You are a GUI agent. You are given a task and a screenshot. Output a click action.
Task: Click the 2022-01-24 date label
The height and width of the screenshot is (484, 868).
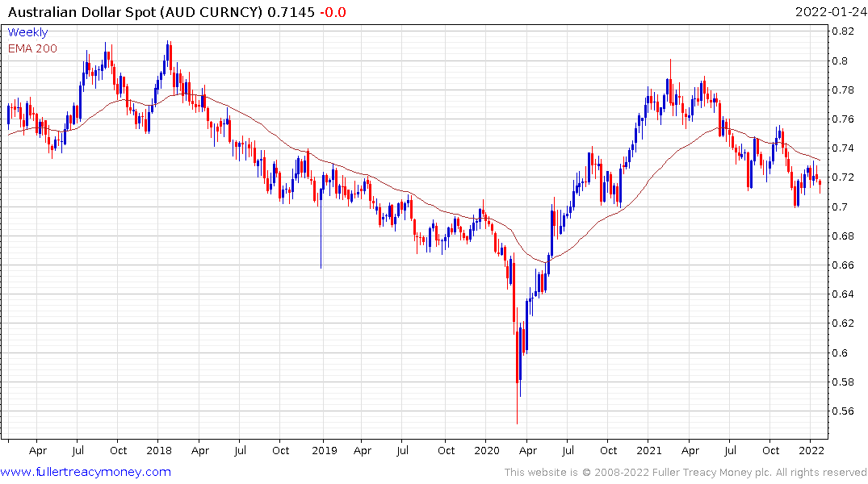(830, 12)
